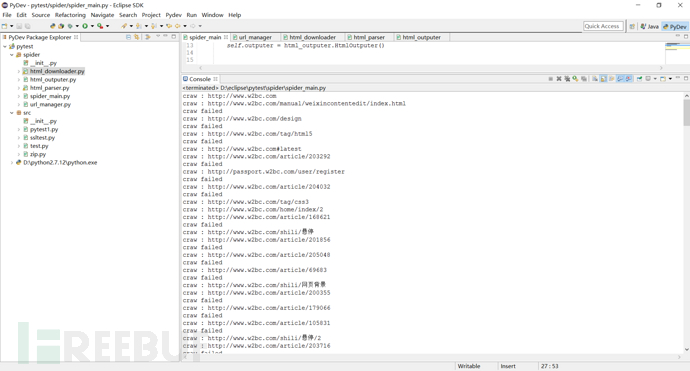Toggle show console on standard error change
The image size is (690, 371).
click(x=628, y=79)
